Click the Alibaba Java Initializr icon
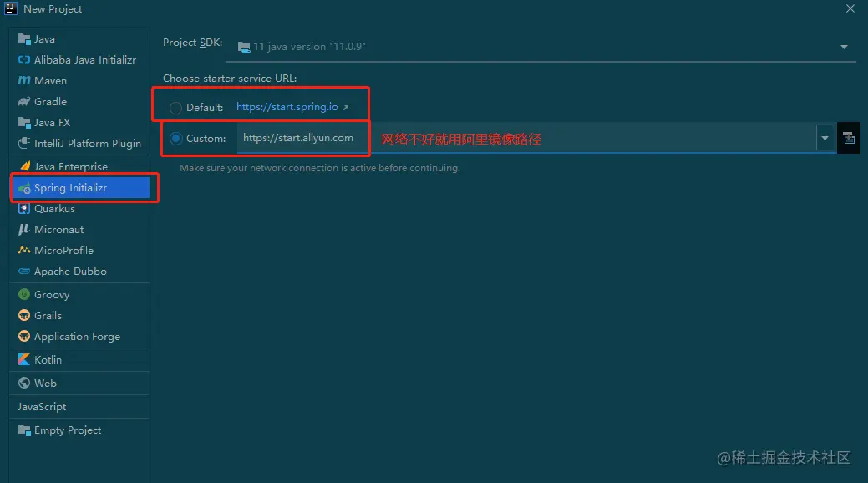This screenshot has height=483, width=868. point(23,60)
